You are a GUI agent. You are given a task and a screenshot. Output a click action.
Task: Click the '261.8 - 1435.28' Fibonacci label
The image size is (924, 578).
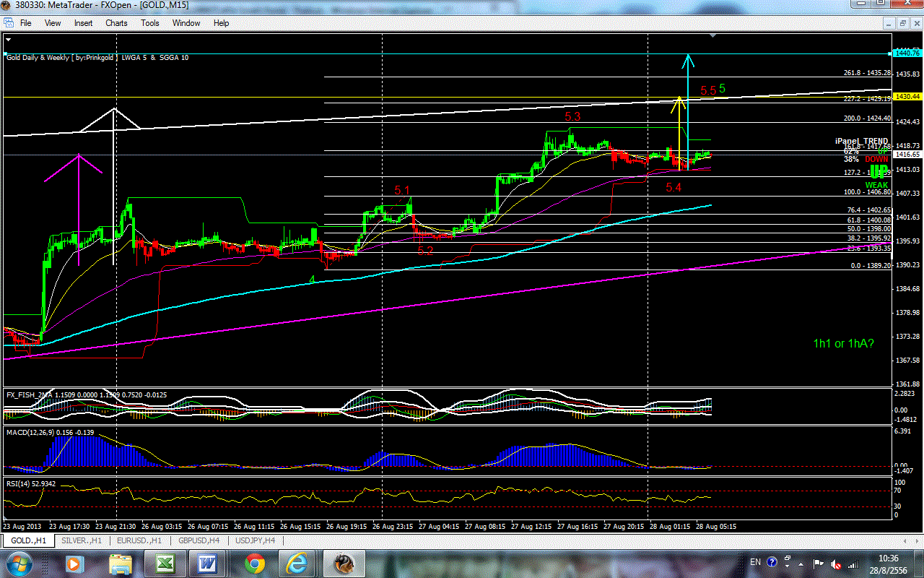[x=866, y=73]
